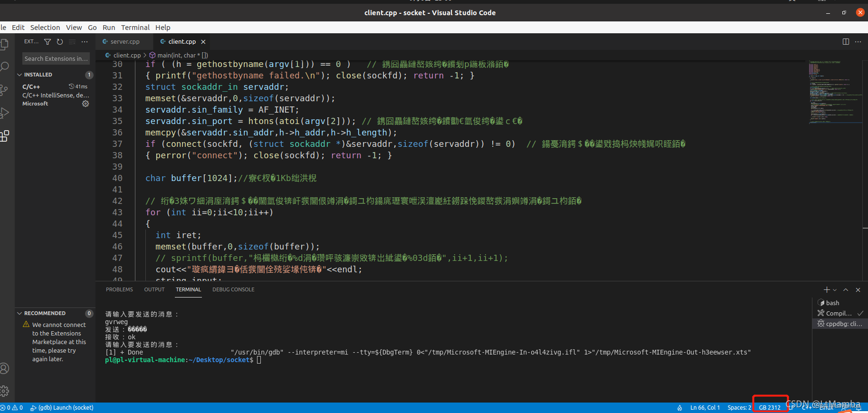Switch to the DEBUG CONSOLE tab
868x413 pixels.
[x=233, y=289]
